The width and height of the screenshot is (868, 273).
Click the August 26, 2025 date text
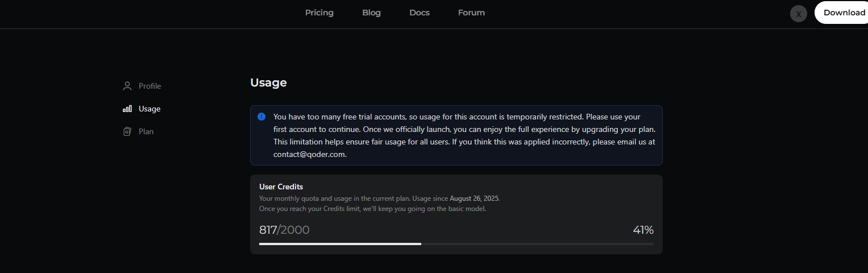tap(474, 198)
